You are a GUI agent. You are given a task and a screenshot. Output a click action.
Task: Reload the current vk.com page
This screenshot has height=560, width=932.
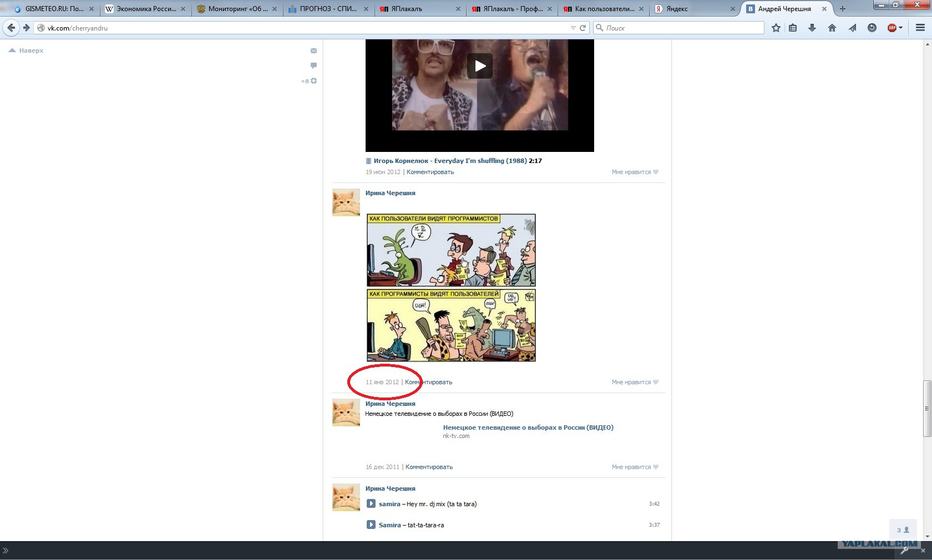pyautogui.click(x=583, y=28)
